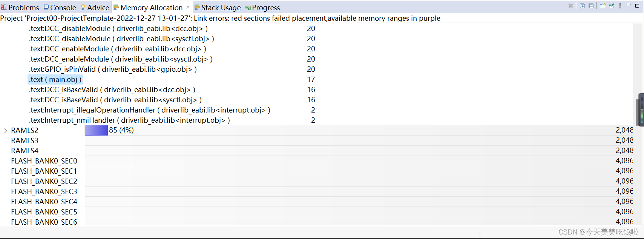644x239 pixels.
Task: Click the Problems tab error icon
Action: [x=3, y=7]
